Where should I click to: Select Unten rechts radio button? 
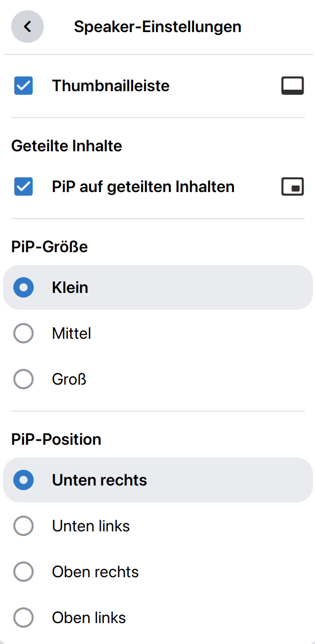[x=23, y=480]
